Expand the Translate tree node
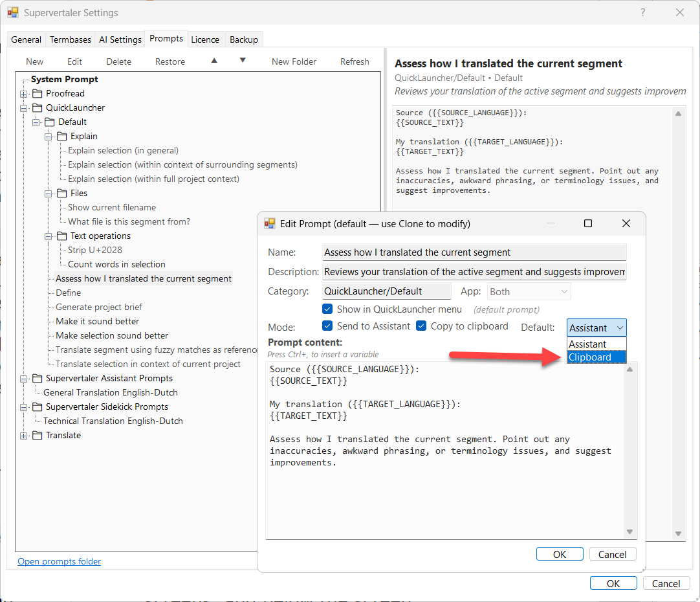The width and height of the screenshot is (700, 602). click(x=24, y=436)
